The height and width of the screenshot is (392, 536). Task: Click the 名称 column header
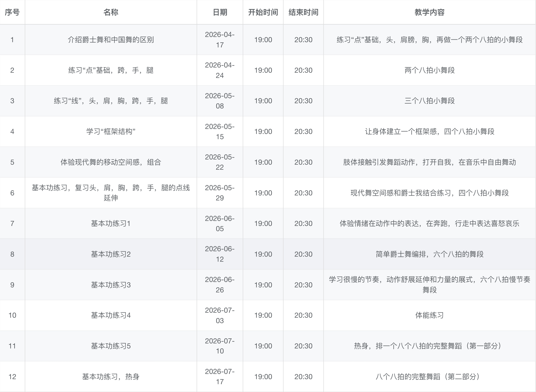pyautogui.click(x=111, y=12)
